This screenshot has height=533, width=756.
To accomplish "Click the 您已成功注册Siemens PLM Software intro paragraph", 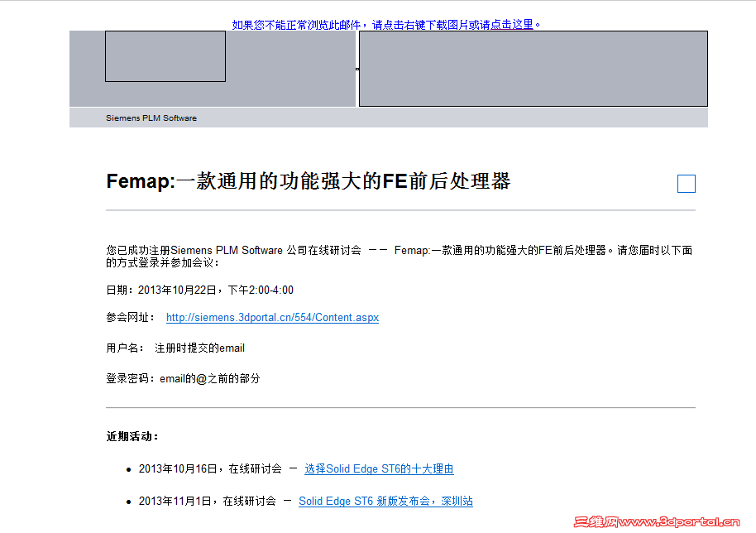I will (400, 256).
